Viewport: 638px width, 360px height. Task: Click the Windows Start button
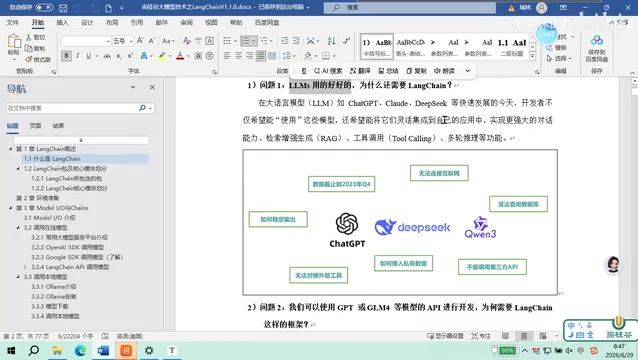tap(11, 350)
